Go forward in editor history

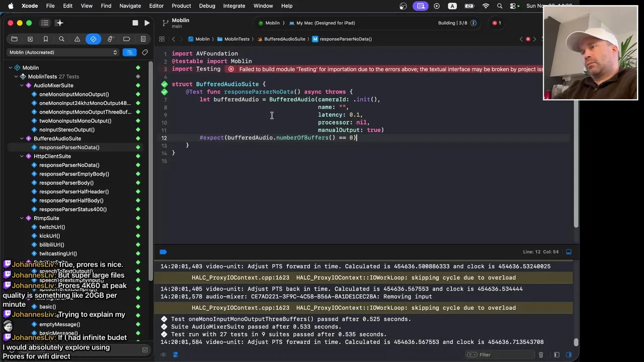click(182, 39)
